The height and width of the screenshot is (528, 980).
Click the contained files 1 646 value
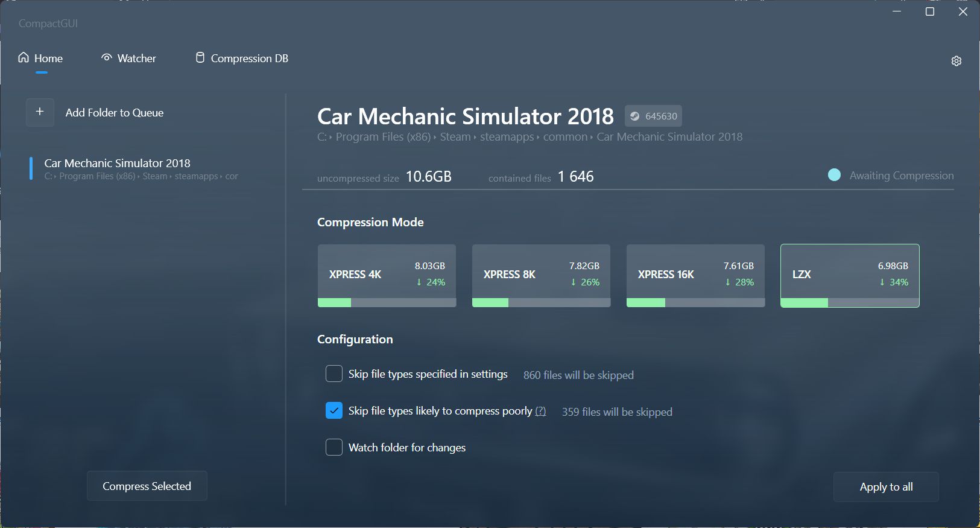tap(576, 176)
